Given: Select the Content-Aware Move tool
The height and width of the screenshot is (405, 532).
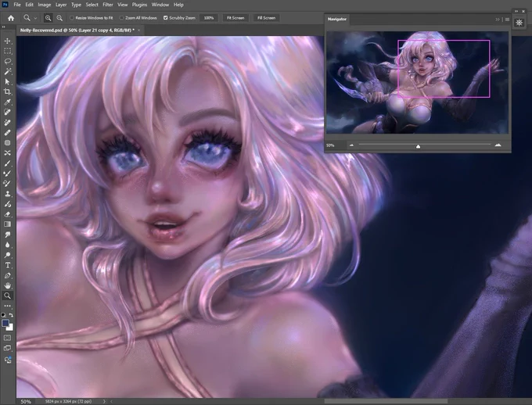Looking at the screenshot, I should (x=8, y=153).
